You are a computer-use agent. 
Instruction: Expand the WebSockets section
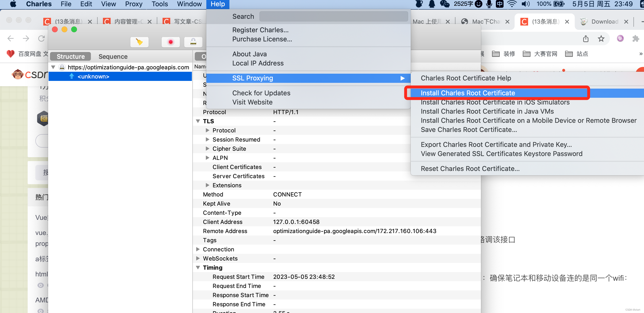tap(198, 258)
